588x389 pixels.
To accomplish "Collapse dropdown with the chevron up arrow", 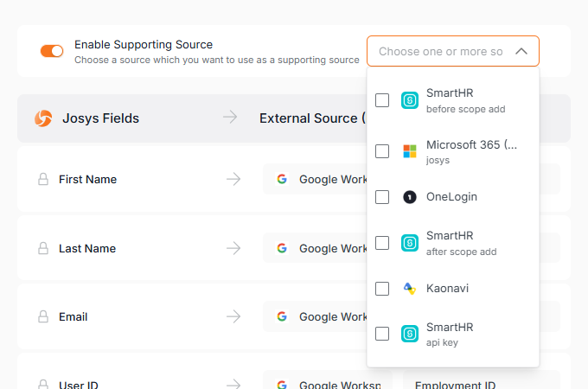I will click(x=521, y=51).
